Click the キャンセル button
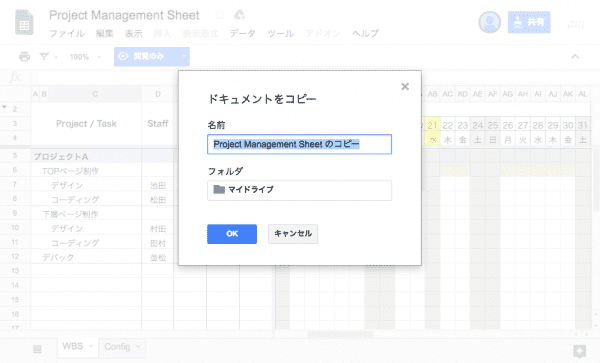 click(293, 234)
